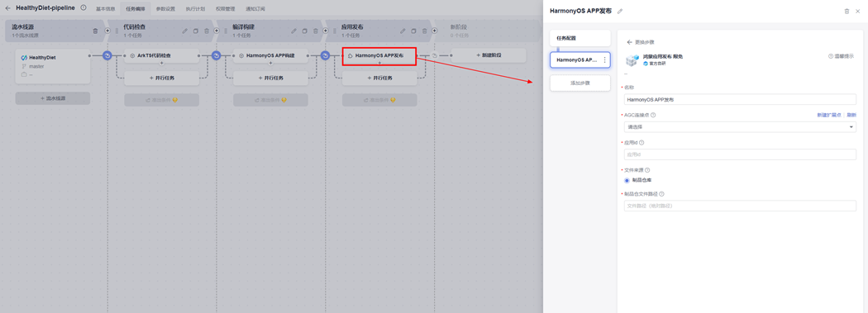Open the HarmonyOS APP构建 task card
868x313 pixels.
pyautogui.click(x=270, y=56)
